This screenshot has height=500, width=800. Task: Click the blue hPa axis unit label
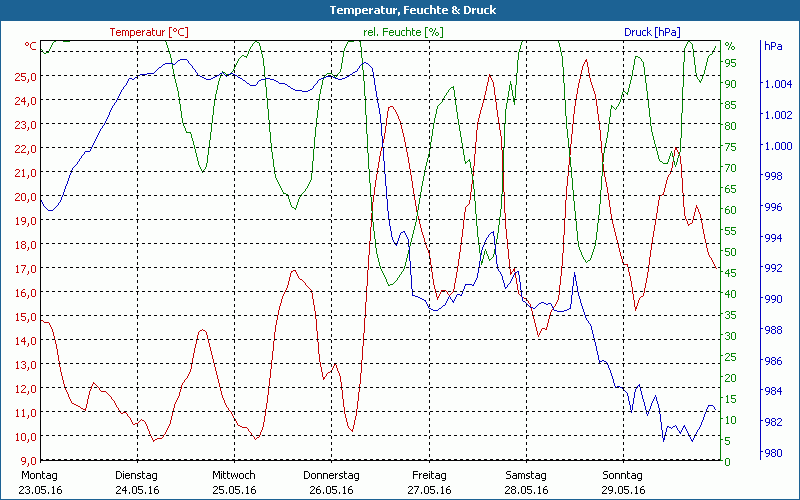[x=773, y=47]
